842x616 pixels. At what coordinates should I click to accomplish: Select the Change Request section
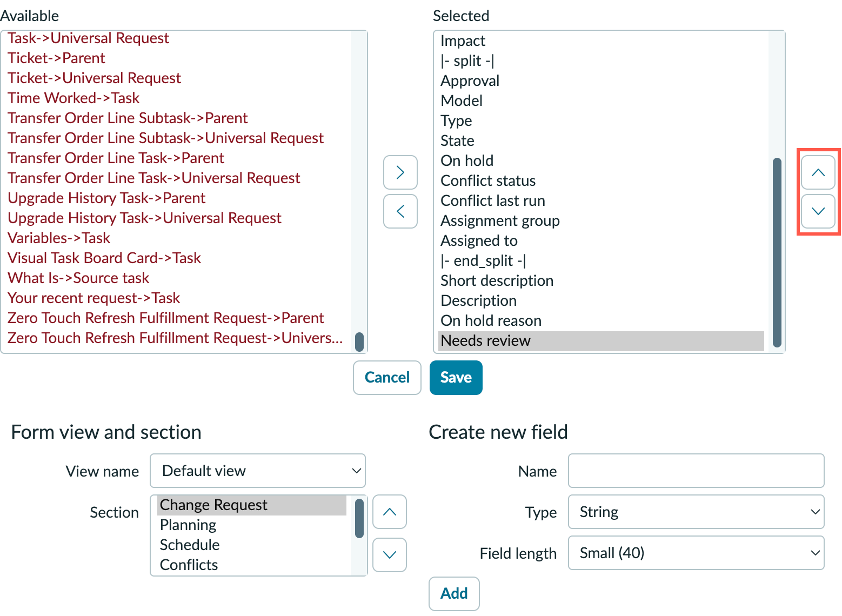tap(252, 505)
